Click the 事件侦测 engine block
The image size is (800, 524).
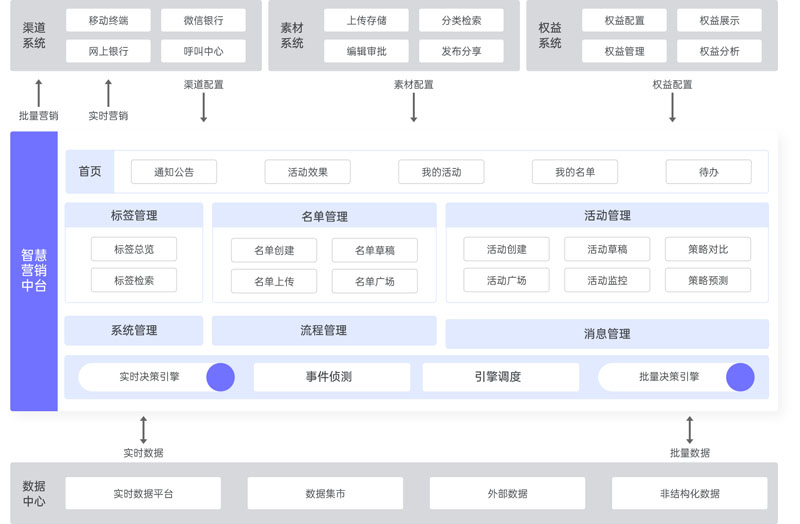click(x=331, y=377)
